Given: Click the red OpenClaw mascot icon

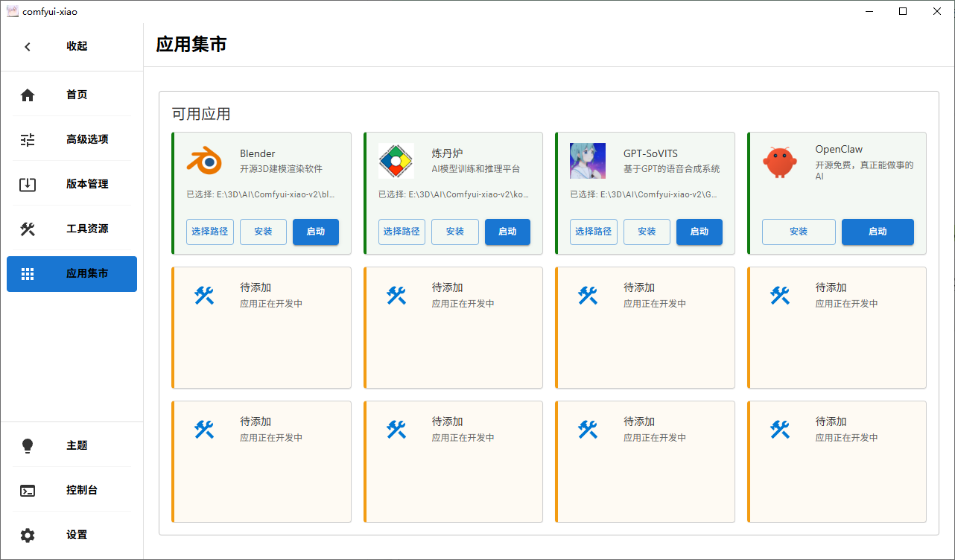Looking at the screenshot, I should [779, 162].
